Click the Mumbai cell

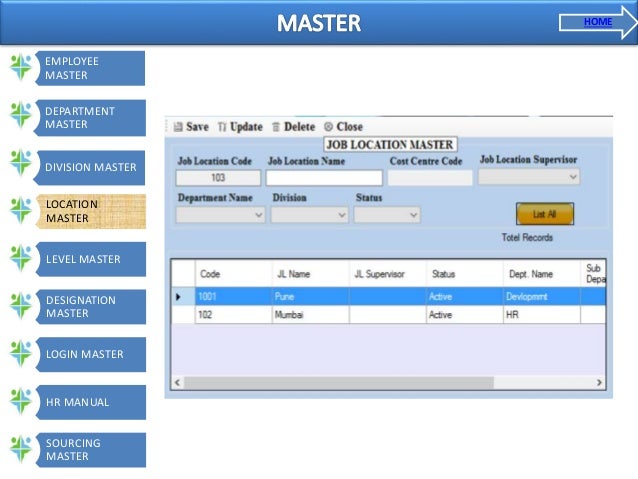point(310,315)
